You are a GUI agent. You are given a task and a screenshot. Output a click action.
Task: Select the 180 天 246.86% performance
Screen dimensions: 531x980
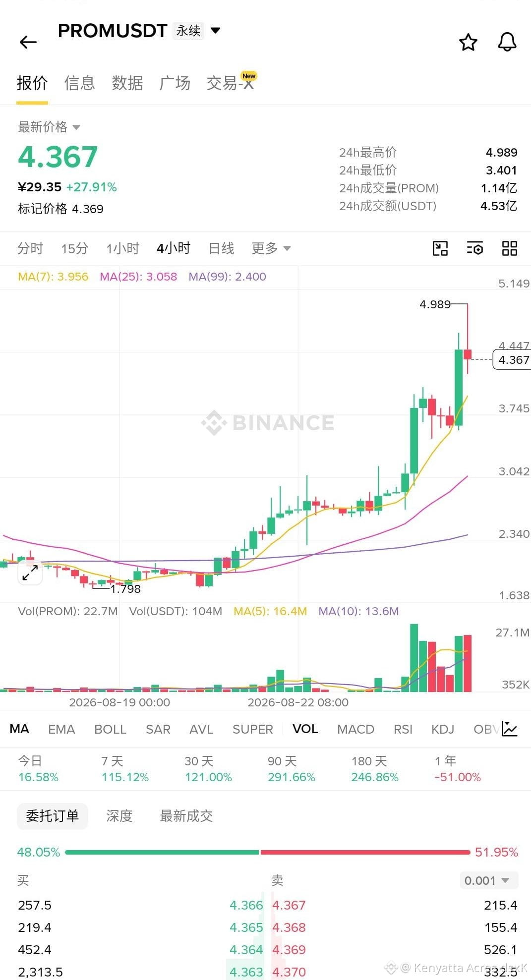(x=375, y=769)
